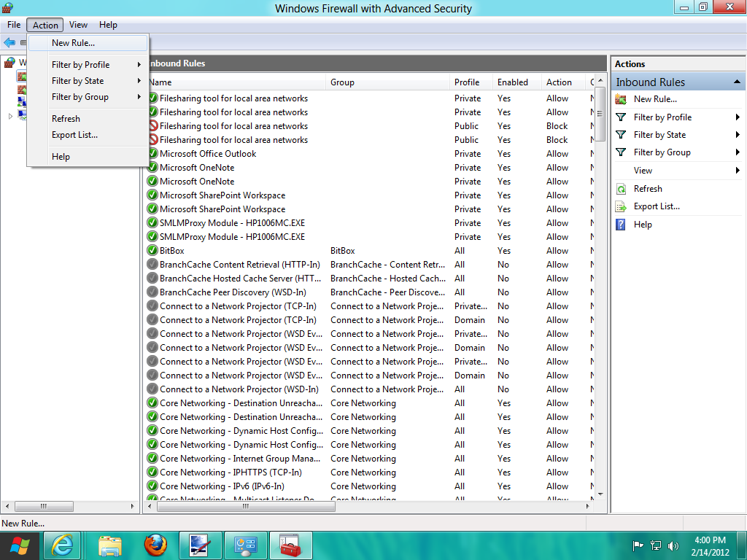Click the Start button Windows logo
This screenshot has width=747, height=560.
[x=20, y=545]
